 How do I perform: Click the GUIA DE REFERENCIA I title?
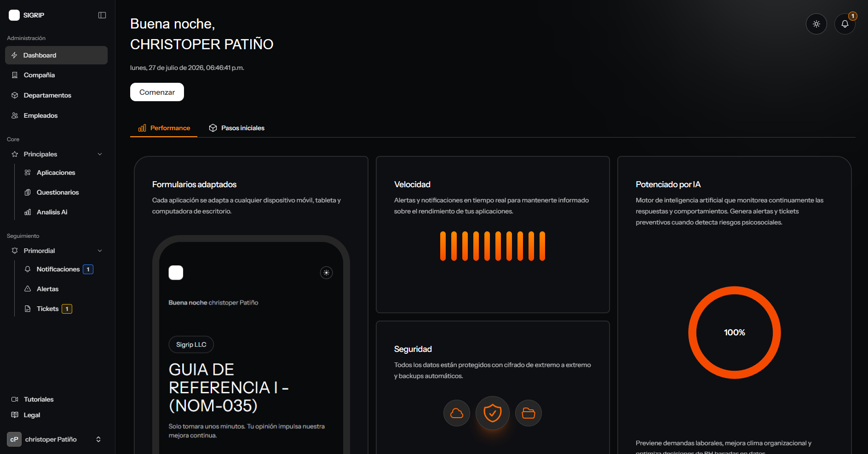229,387
